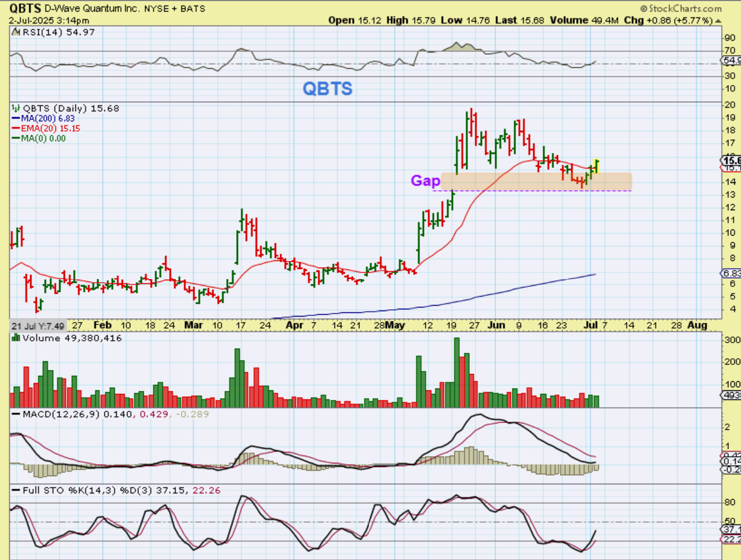741x560 pixels.
Task: Click the QBTS (Daily) price bar icon
Action: [x=16, y=108]
